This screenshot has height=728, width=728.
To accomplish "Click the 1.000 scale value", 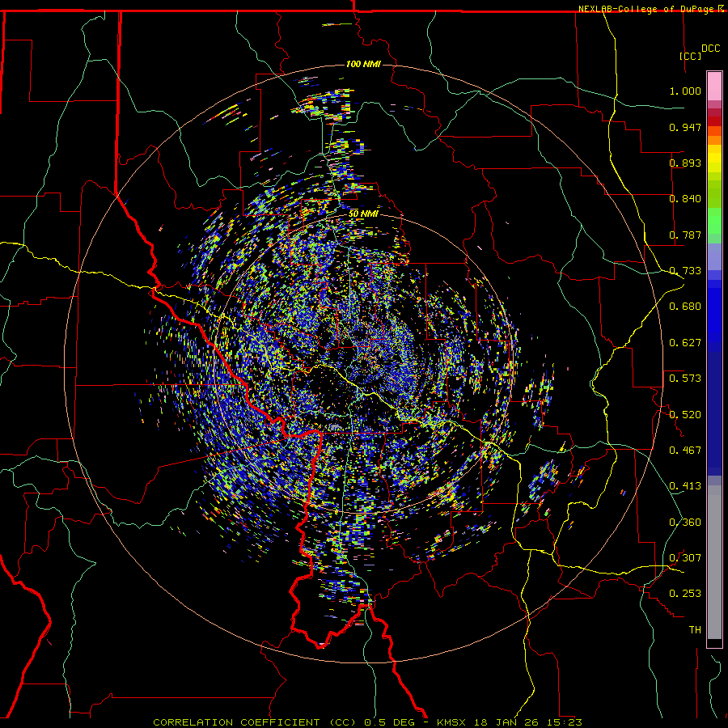I will tap(685, 91).
